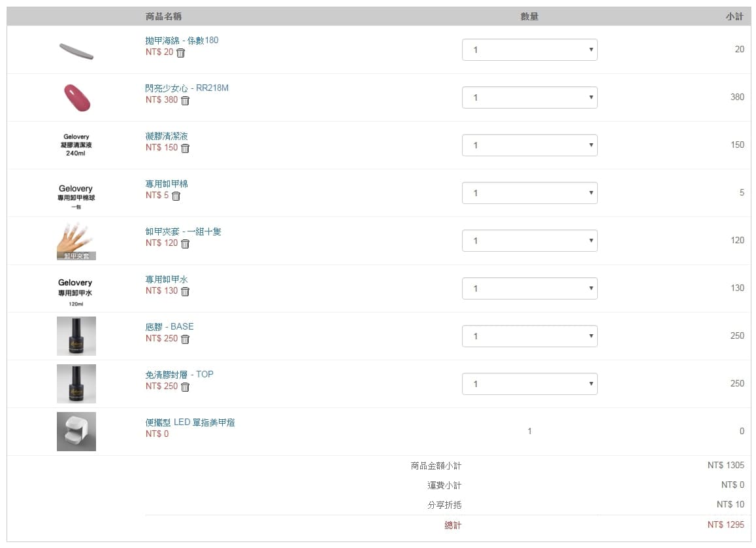Open quantity dropdown for 免清膠封層 TOP

click(529, 384)
